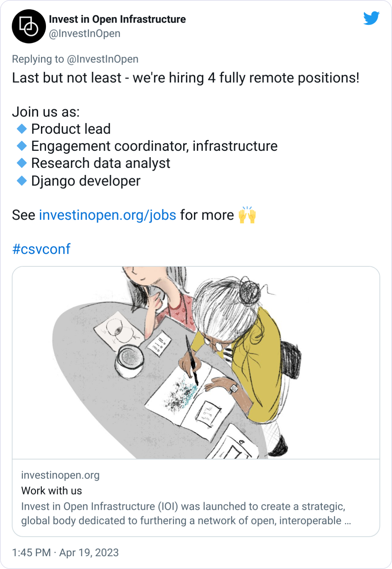Click the #csvconf hashtag
This screenshot has height=569, width=392.
tap(41, 249)
